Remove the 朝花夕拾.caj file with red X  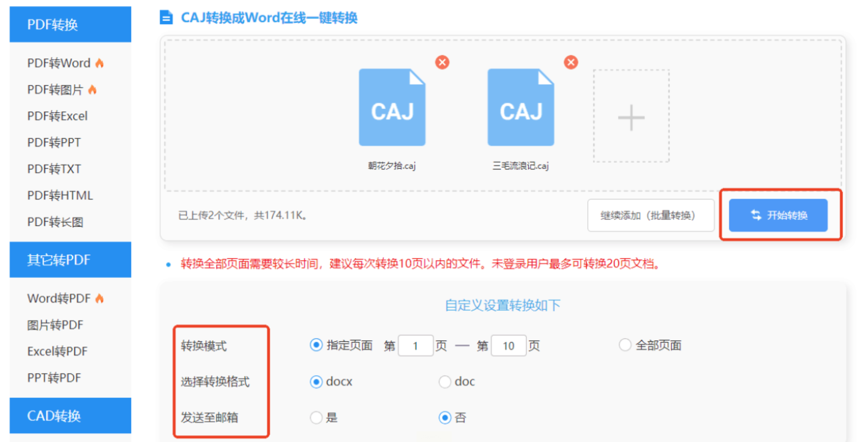tap(442, 63)
